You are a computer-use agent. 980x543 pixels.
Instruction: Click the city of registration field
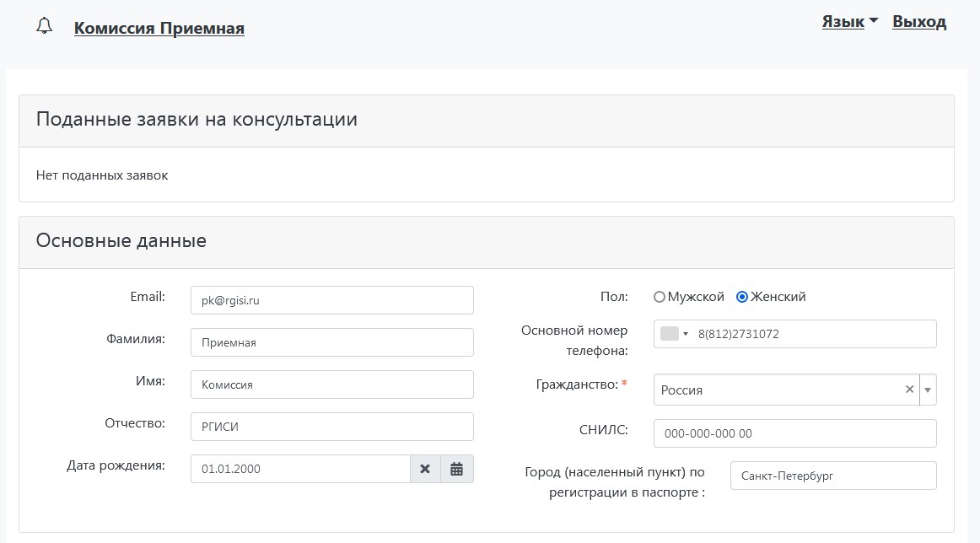(x=833, y=476)
